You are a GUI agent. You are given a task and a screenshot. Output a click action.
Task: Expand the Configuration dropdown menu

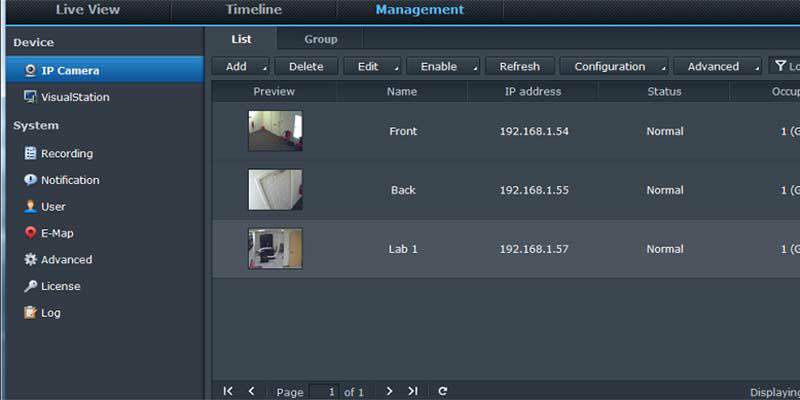(x=614, y=67)
